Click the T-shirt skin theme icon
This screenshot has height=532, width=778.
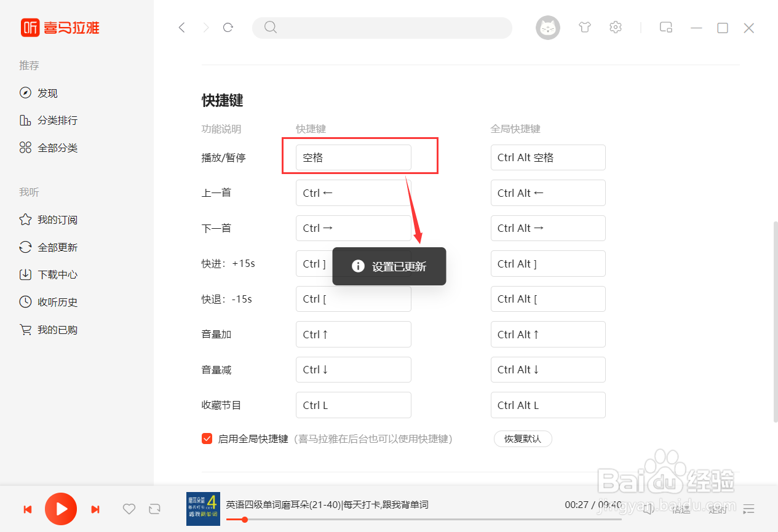pyautogui.click(x=584, y=27)
